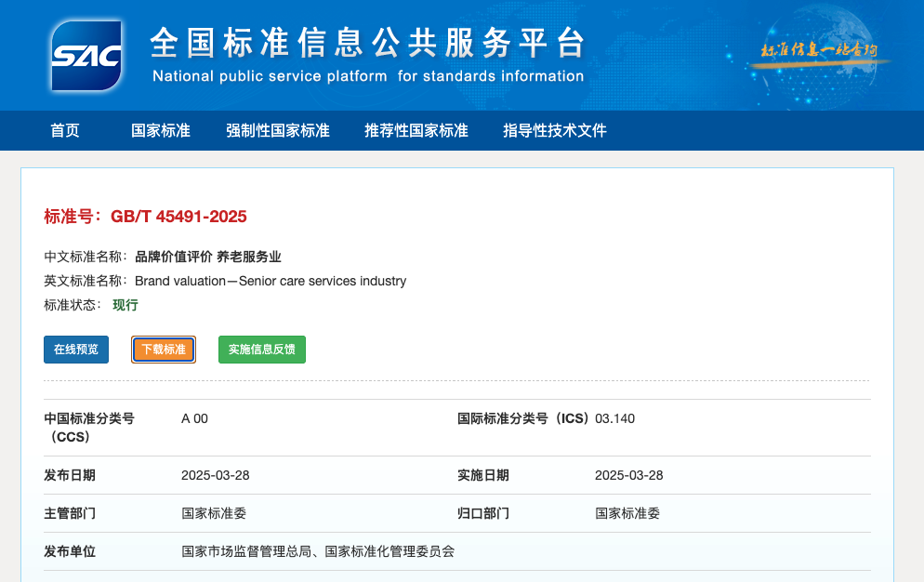Viewport: 924px width, 582px height.
Task: Click the English name Brand valuation text
Action: coord(271,281)
